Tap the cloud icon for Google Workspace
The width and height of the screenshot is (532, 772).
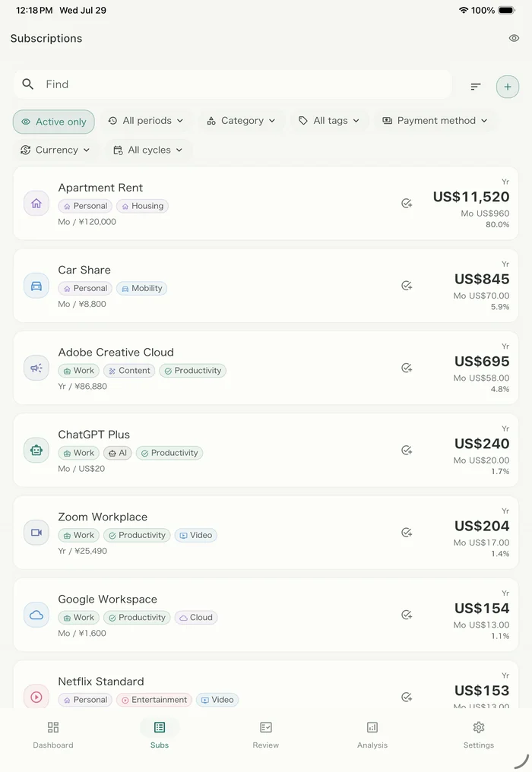click(36, 615)
